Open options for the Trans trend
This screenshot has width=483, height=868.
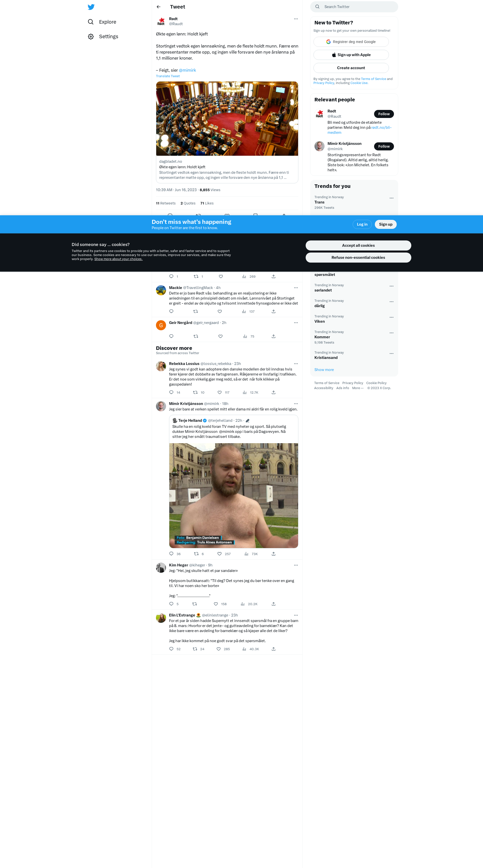pos(391,198)
